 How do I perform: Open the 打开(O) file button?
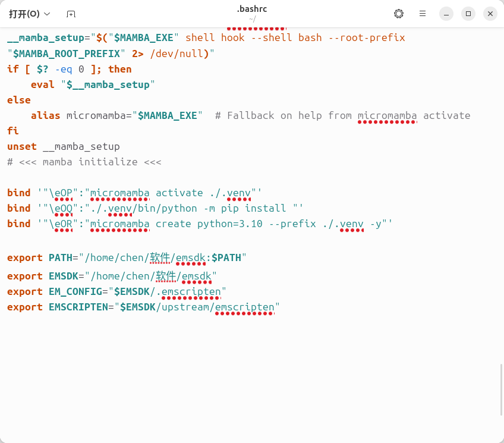(x=24, y=14)
